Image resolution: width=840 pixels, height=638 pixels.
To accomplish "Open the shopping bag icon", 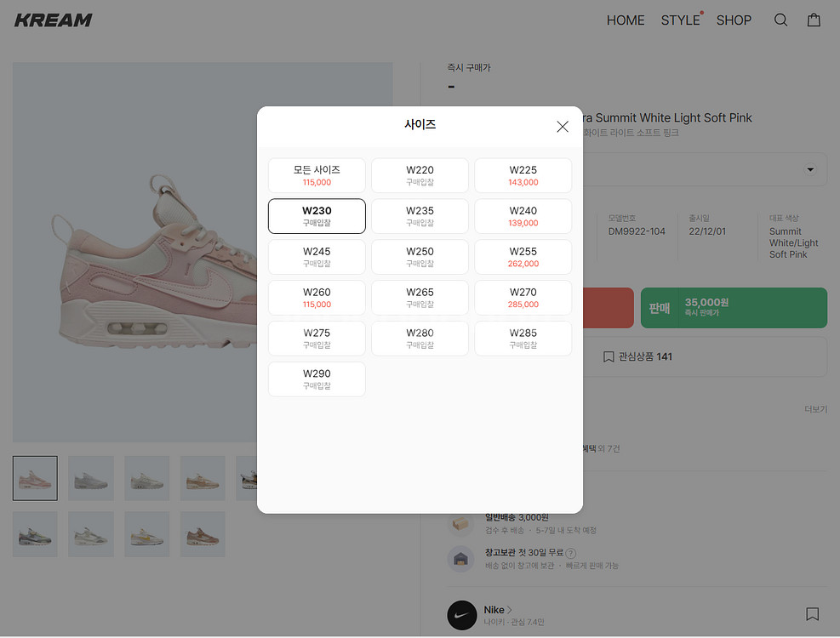I will click(x=814, y=20).
